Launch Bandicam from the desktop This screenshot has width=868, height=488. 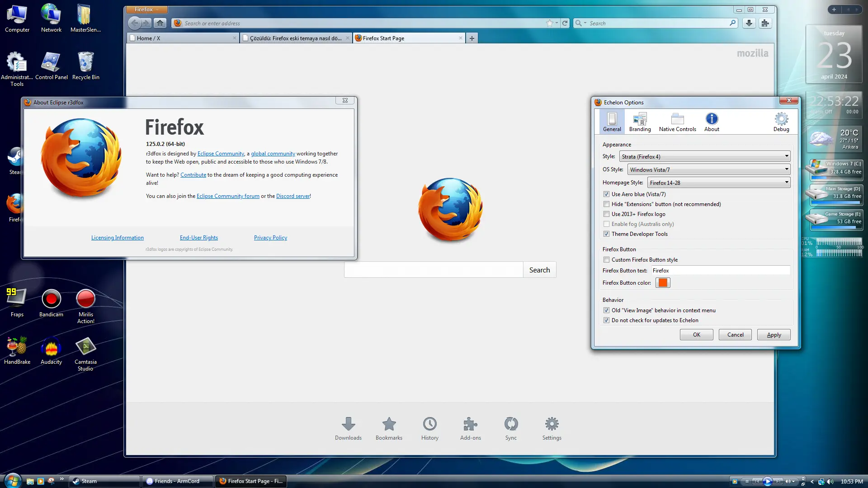[51, 303]
